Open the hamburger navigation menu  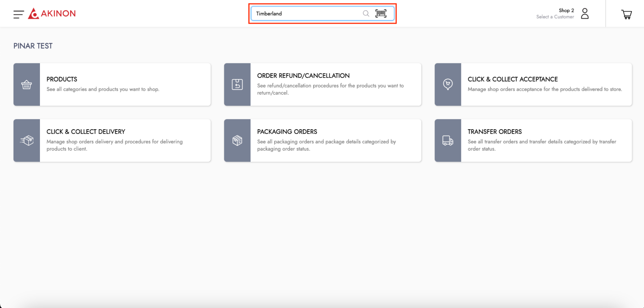tap(18, 14)
